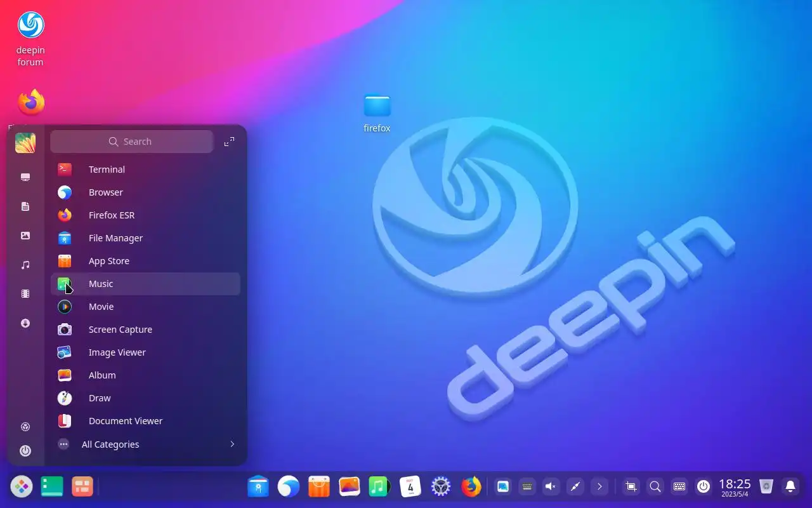This screenshot has height=508, width=812.
Task: Open Control Center gear in dock
Action: pyautogui.click(x=441, y=487)
